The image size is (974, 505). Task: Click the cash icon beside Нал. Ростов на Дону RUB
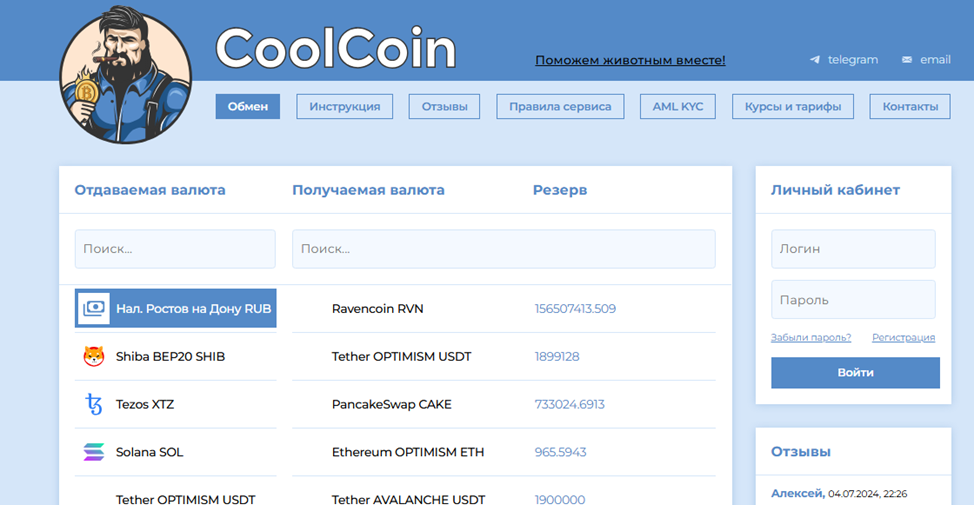click(x=94, y=308)
